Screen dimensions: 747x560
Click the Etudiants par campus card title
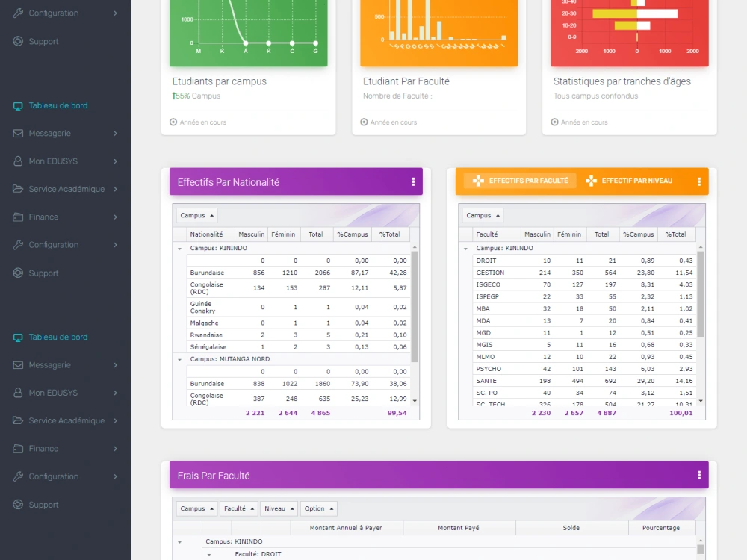(x=219, y=81)
